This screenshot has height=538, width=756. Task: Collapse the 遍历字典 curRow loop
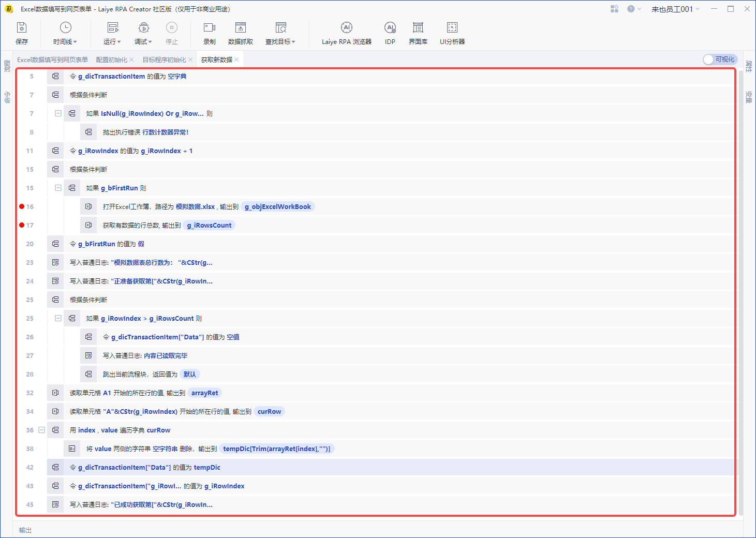point(41,430)
